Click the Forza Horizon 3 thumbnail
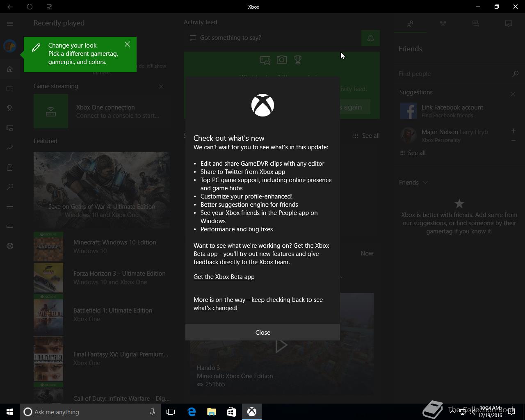Viewport: 525px width, 420px height. (48, 278)
